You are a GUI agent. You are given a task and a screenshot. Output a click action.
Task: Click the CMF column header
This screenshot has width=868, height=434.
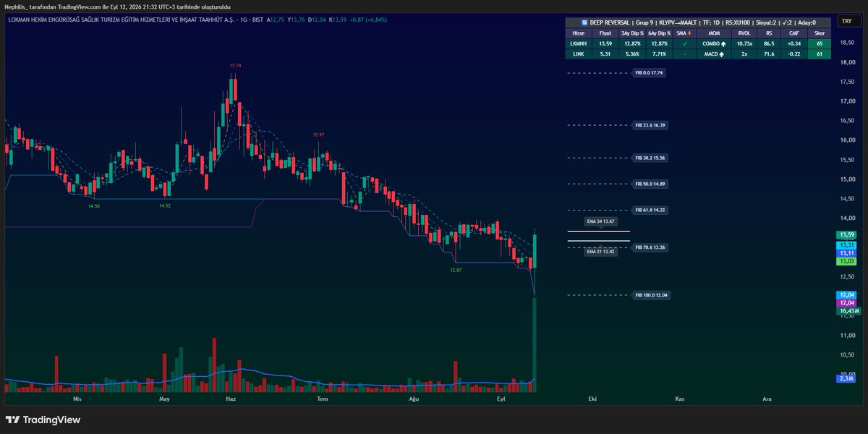[x=793, y=33]
